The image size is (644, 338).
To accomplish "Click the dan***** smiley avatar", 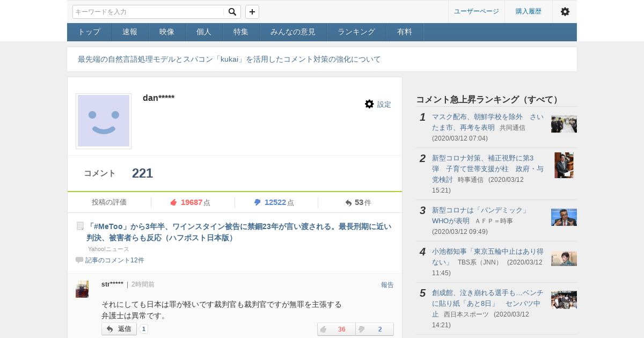I will (x=104, y=121).
